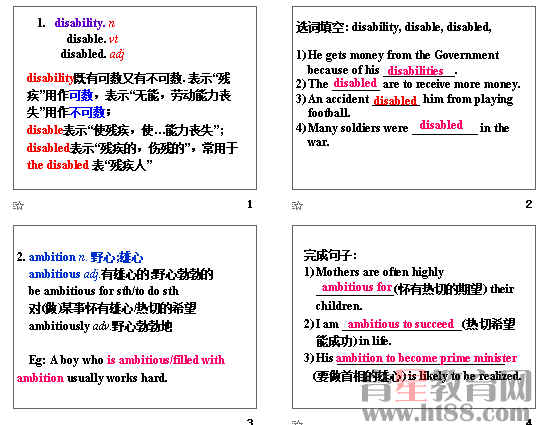Select slide 2 thumbnail with fill-in exercise

coord(414,98)
